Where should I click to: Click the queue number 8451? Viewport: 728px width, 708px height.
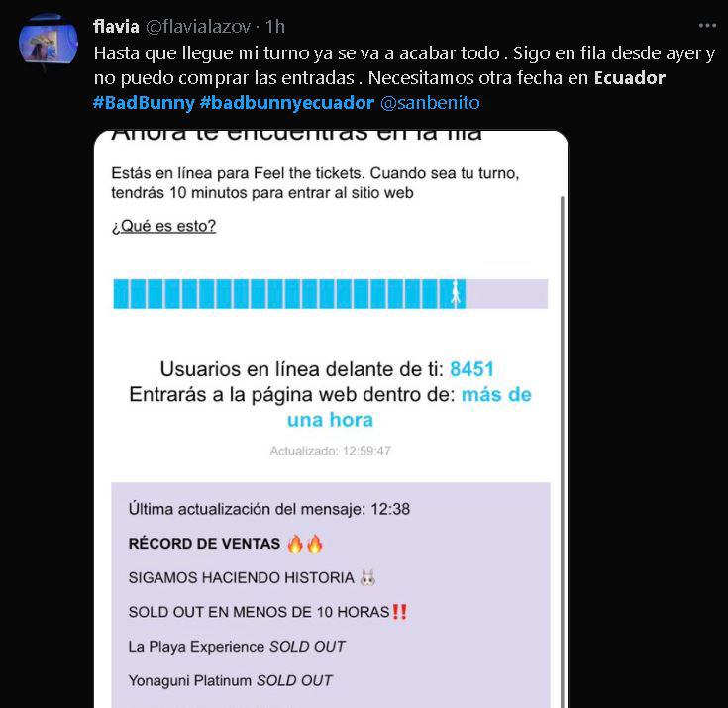[471, 369]
